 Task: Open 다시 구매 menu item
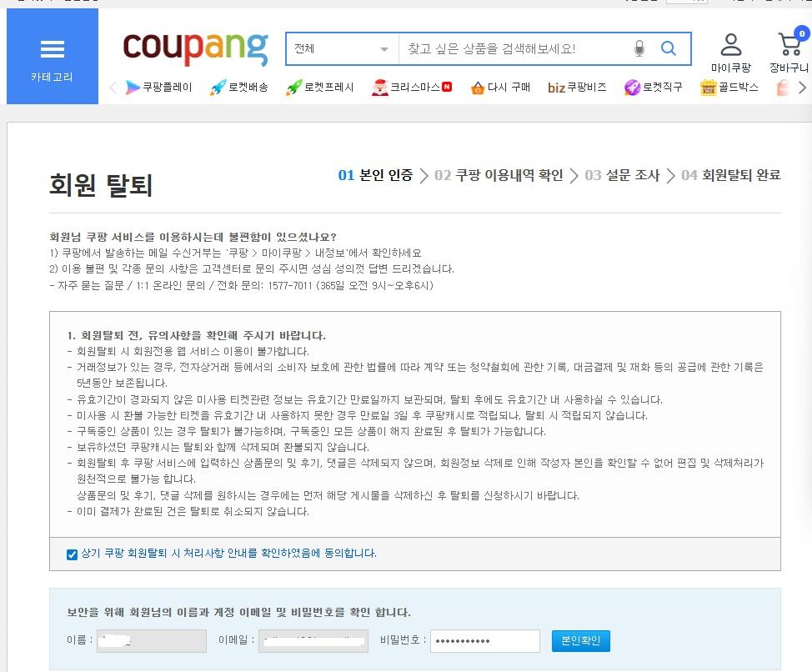(x=500, y=87)
